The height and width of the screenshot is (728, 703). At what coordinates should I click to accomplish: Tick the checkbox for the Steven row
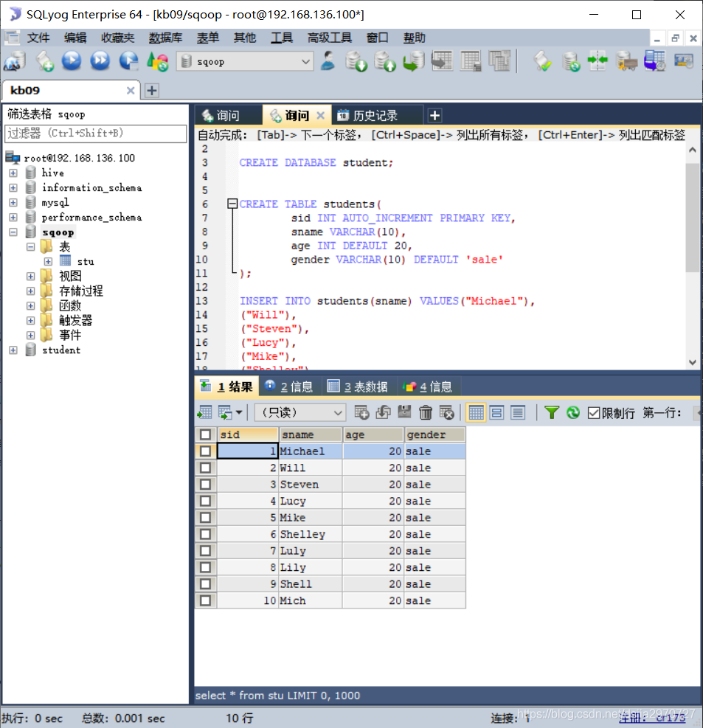tap(205, 485)
